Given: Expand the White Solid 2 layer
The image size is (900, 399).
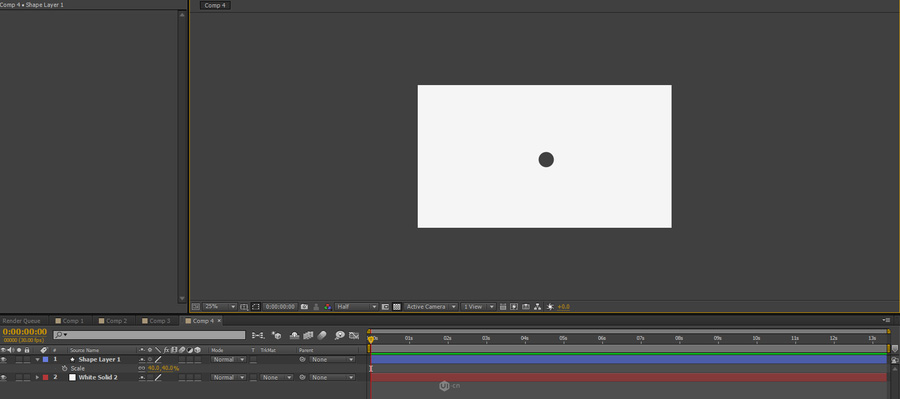Looking at the screenshot, I should 38,377.
